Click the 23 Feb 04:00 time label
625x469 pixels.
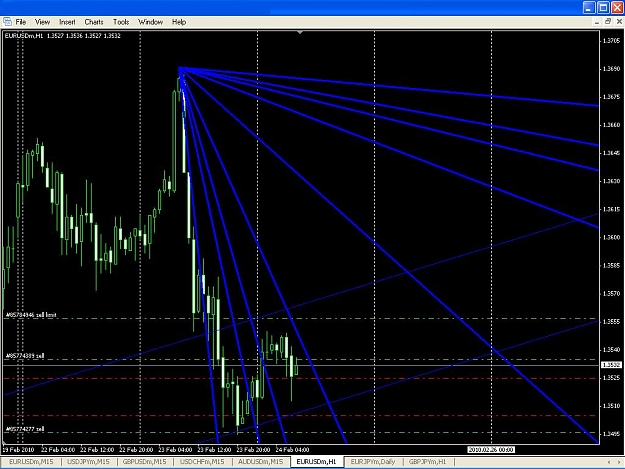point(175,449)
